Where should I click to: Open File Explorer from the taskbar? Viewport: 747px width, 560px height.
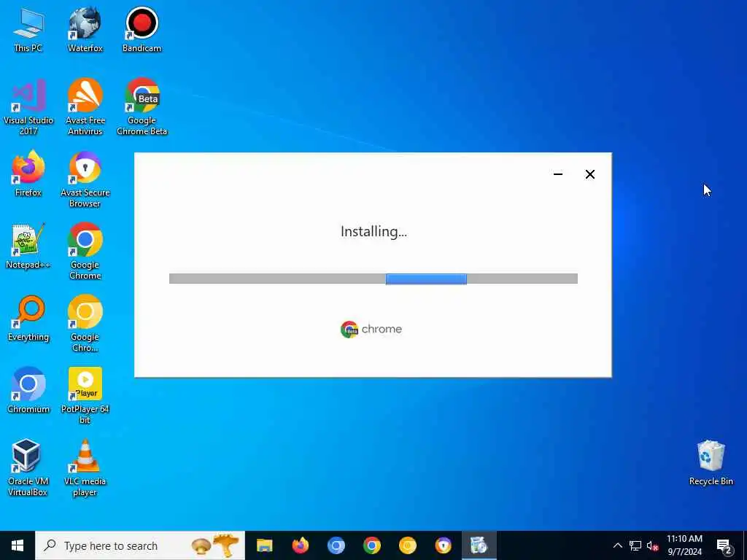(x=264, y=545)
